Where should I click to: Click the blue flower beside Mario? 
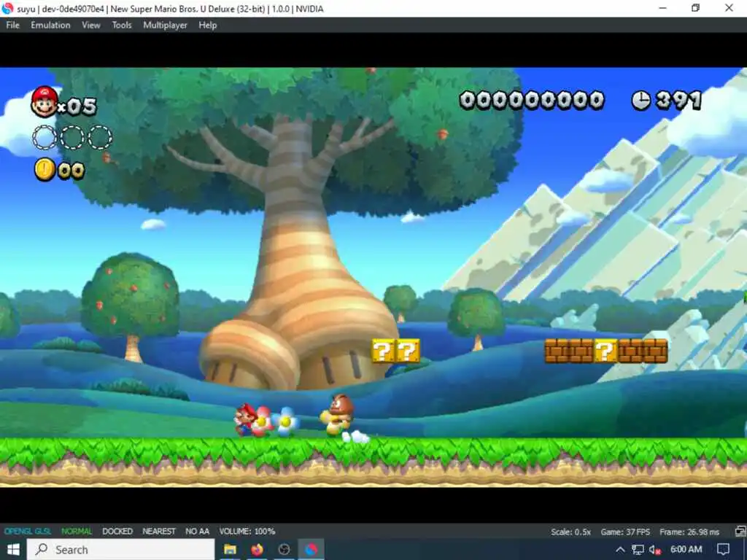[x=285, y=421]
